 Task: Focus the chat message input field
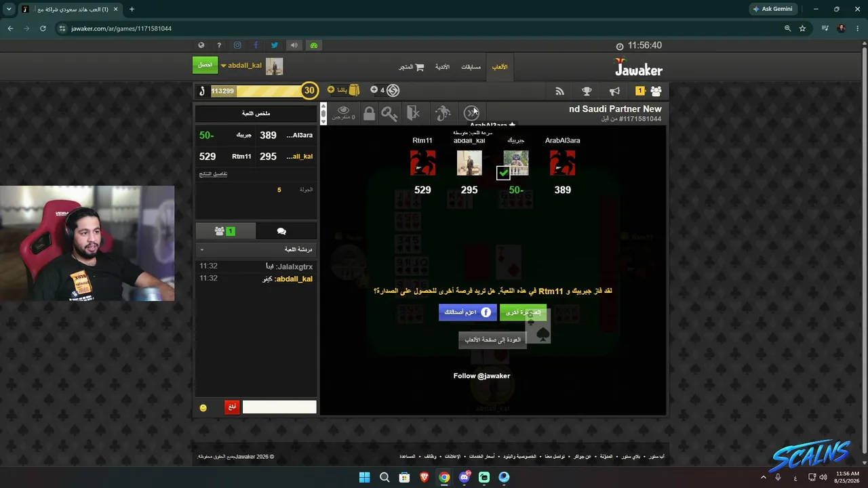point(279,407)
